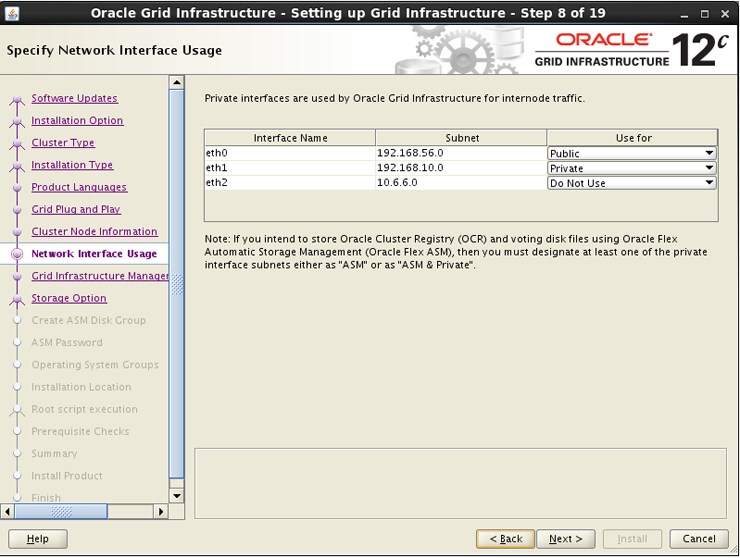The image size is (740, 558).
Task: Open the 'Use for' dropdown for eth2
Action: pyautogui.click(x=632, y=183)
